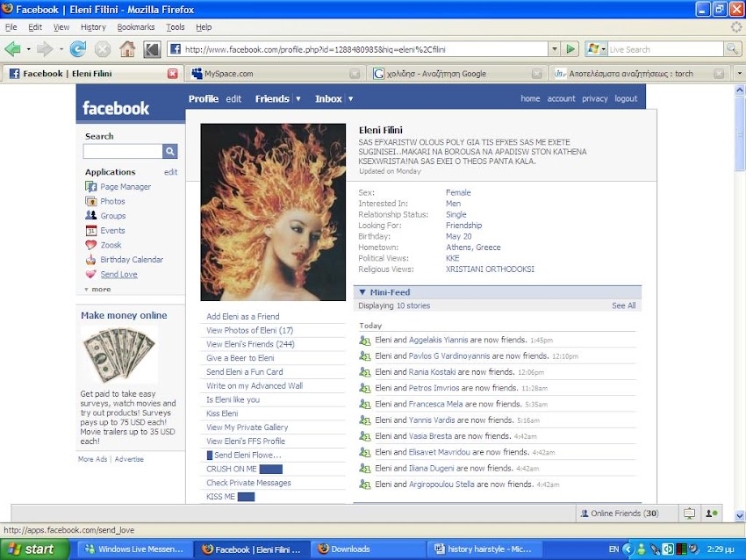The width and height of the screenshot is (746, 560).
Task: Open the Tools menu
Action: click(175, 27)
